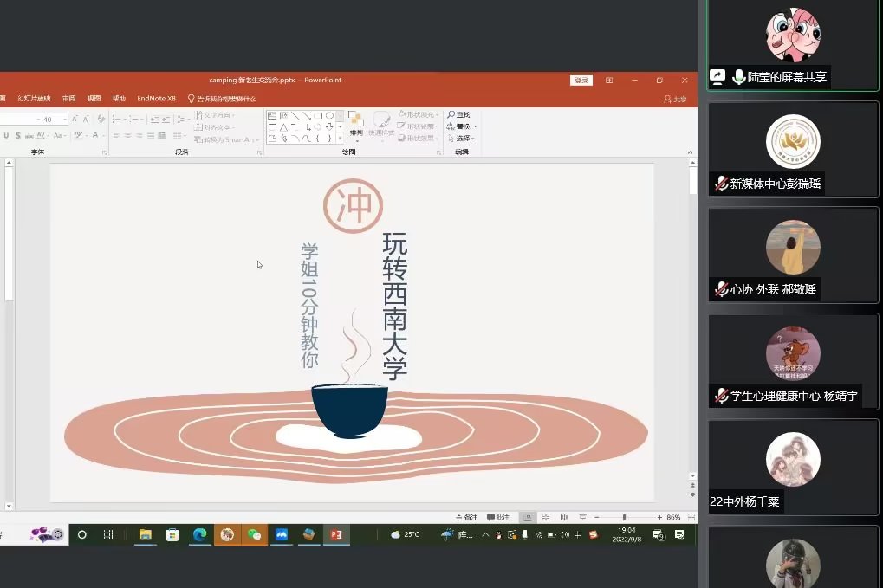
Task: Toggle Reading view in status bar
Action: coord(565,517)
